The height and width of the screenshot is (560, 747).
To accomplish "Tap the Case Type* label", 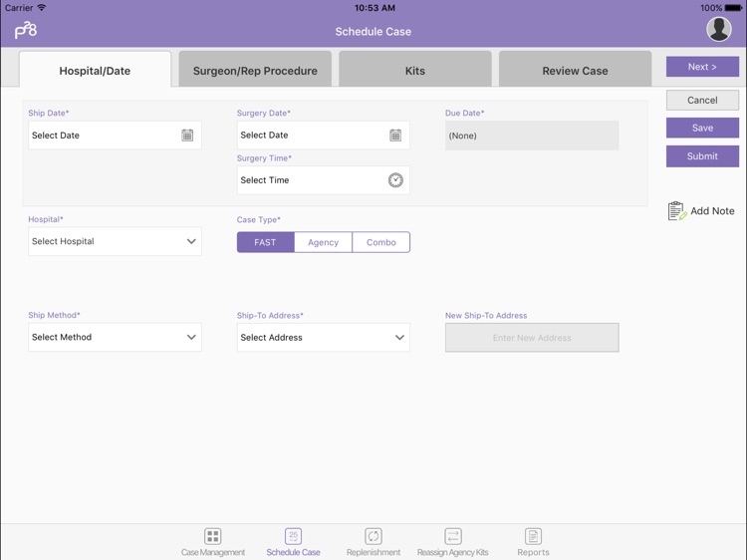I will pos(259,219).
